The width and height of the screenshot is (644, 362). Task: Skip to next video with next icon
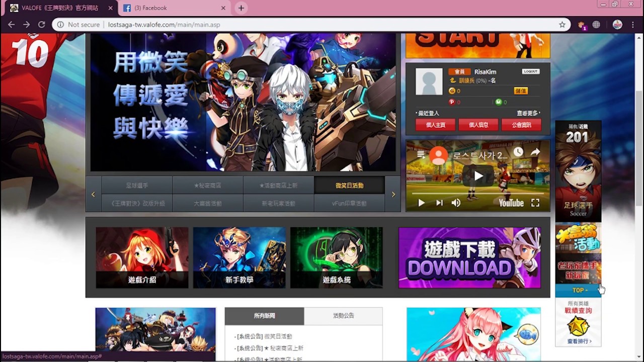[x=439, y=203]
